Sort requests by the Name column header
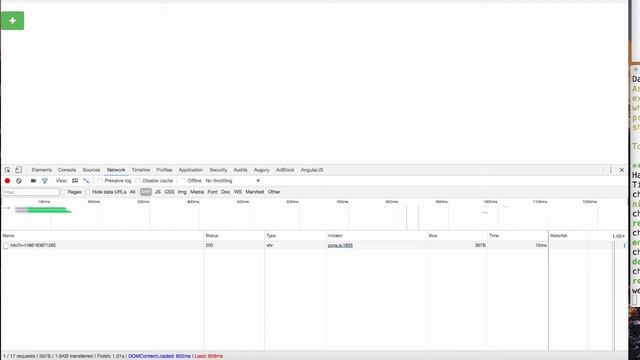640x360 pixels. coord(102,236)
